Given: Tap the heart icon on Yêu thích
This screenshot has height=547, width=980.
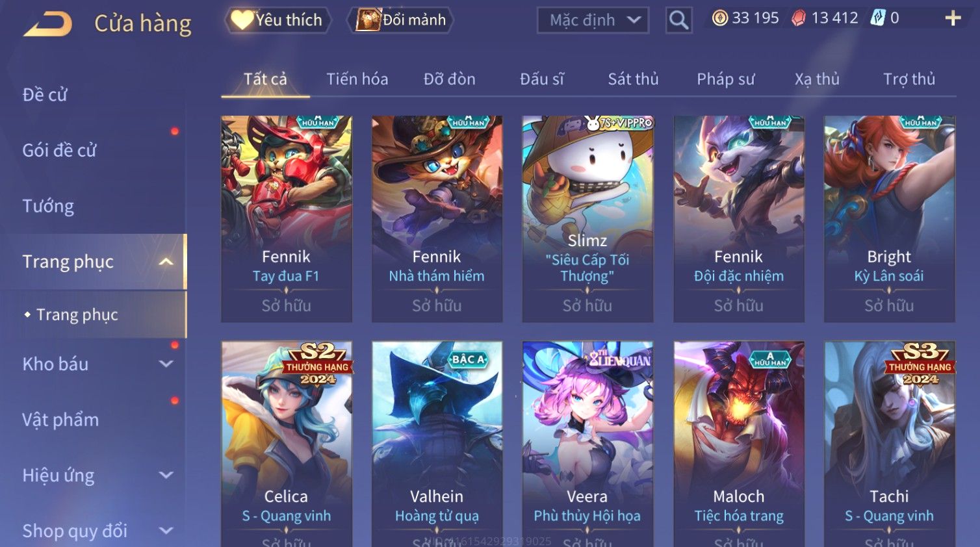Looking at the screenshot, I should tap(242, 19).
